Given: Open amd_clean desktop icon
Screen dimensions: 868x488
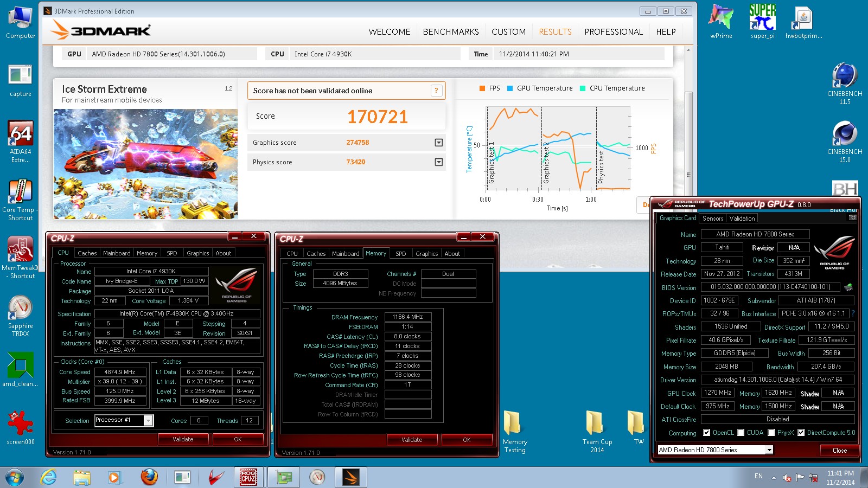Looking at the screenshot, I should click(x=21, y=369).
